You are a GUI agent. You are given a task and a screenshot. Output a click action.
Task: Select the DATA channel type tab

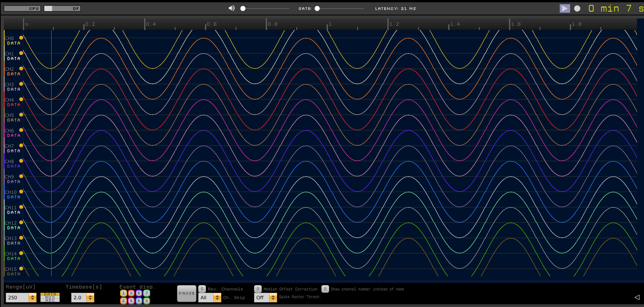coord(50,294)
